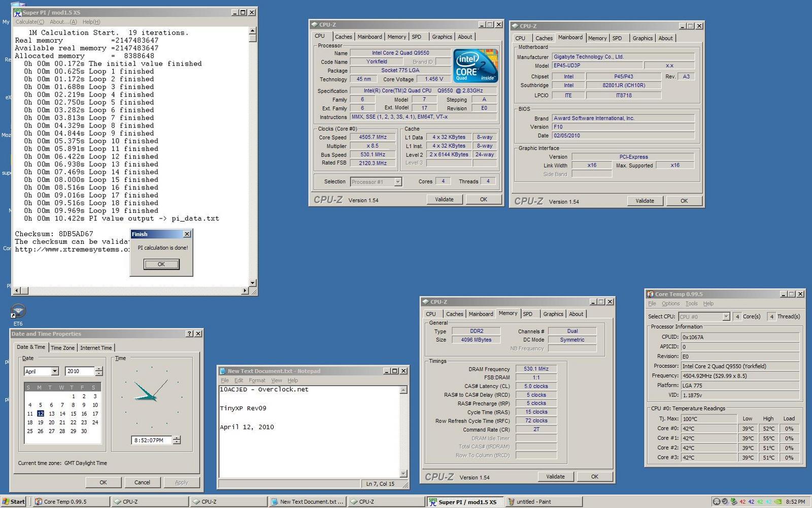Click the time field spinner arrows
This screenshot has width=812, height=508.
tap(177, 440)
